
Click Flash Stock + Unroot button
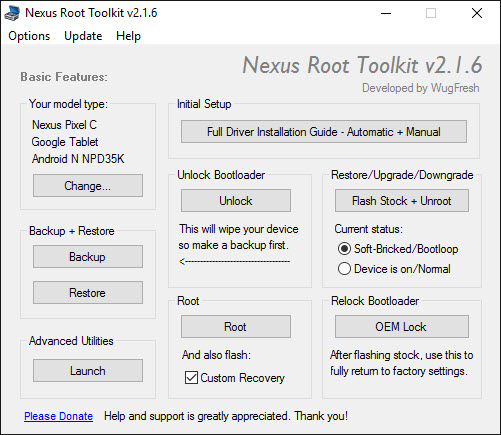[x=402, y=201]
